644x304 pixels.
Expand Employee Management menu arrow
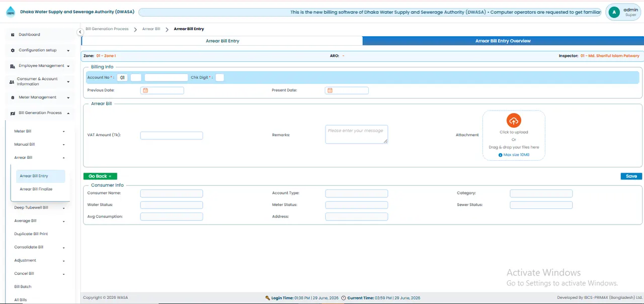pos(68,66)
